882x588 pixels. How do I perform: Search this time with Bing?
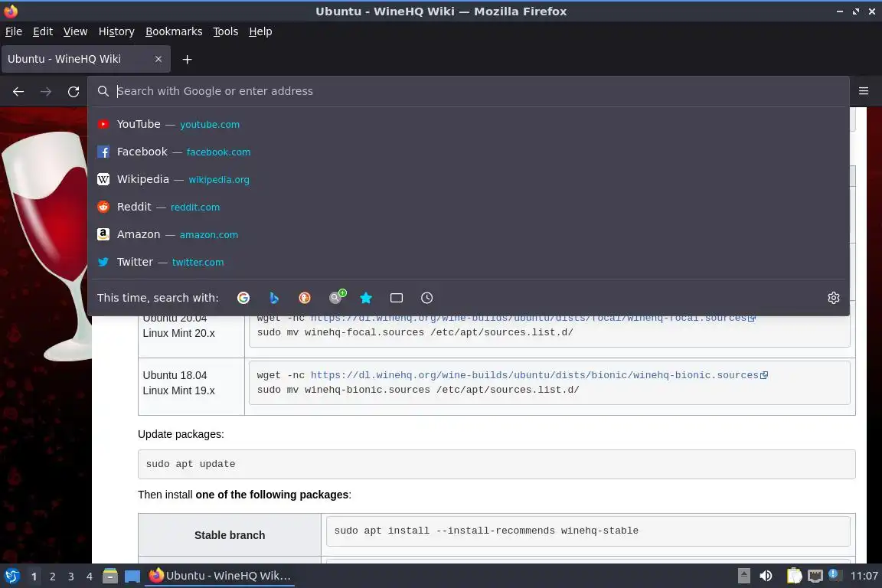274,298
